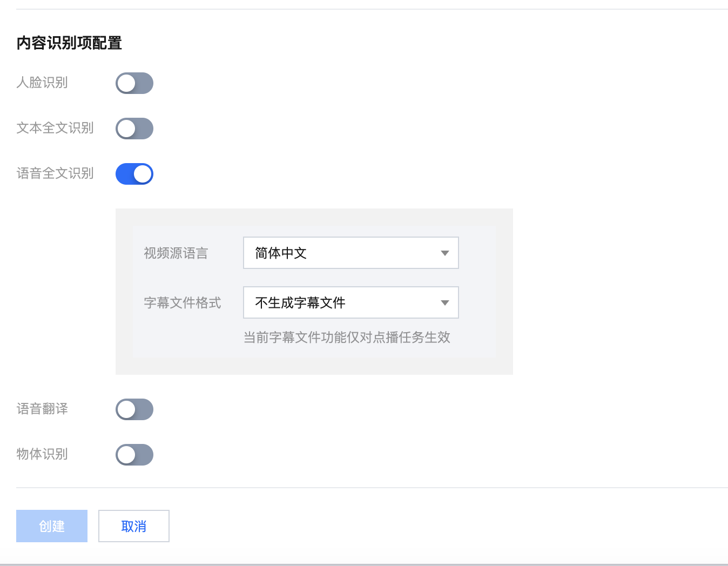Click the 视频源语言 field label
This screenshot has height=566, width=728.
tap(176, 253)
